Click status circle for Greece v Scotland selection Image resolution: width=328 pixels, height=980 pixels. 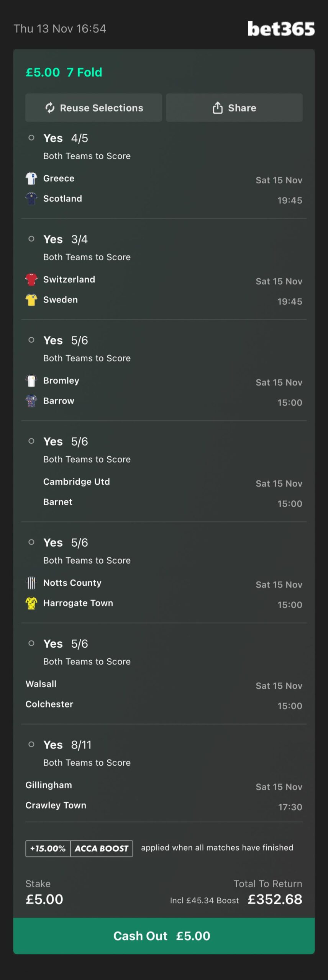click(31, 138)
